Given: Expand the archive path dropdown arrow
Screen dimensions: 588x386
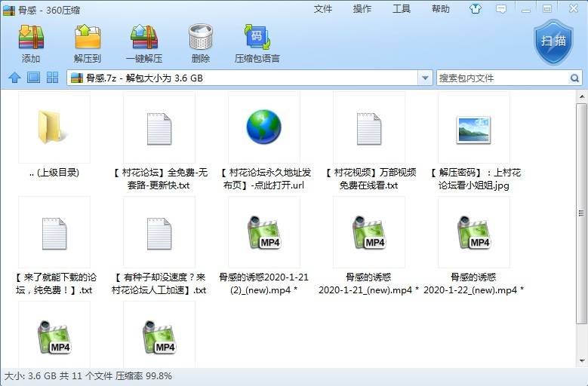Looking at the screenshot, I should [425, 78].
